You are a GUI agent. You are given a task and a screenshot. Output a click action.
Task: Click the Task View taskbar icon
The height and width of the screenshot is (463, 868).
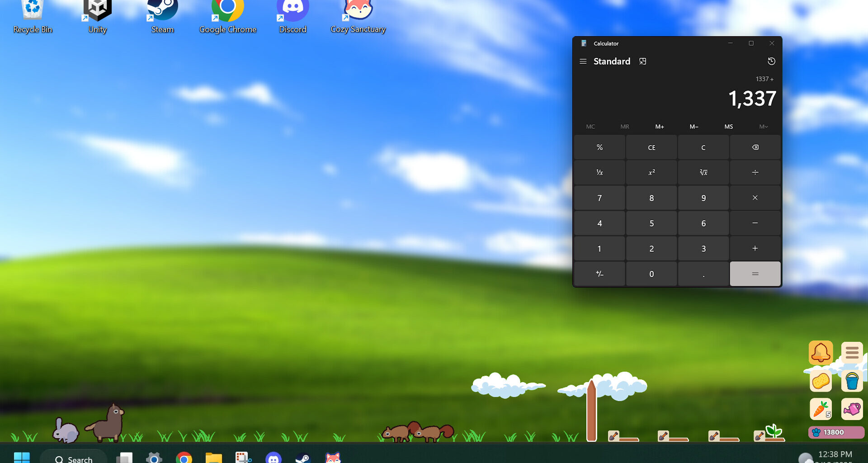click(124, 458)
